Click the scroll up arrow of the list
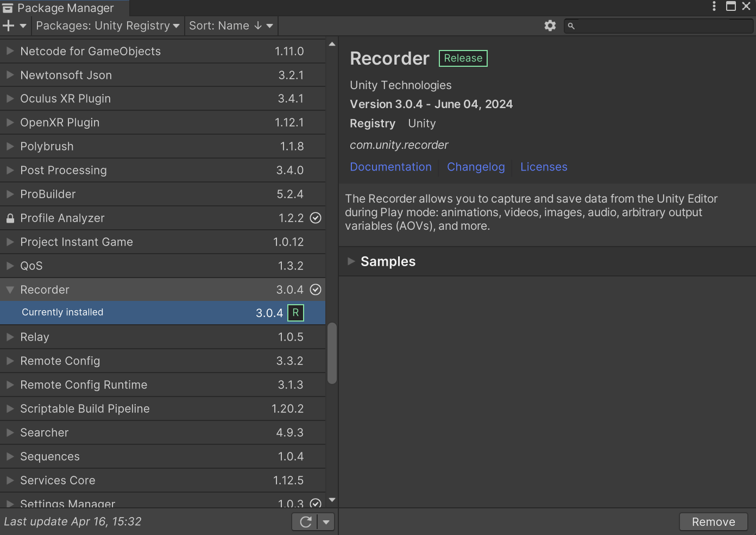This screenshot has width=756, height=535. click(332, 44)
